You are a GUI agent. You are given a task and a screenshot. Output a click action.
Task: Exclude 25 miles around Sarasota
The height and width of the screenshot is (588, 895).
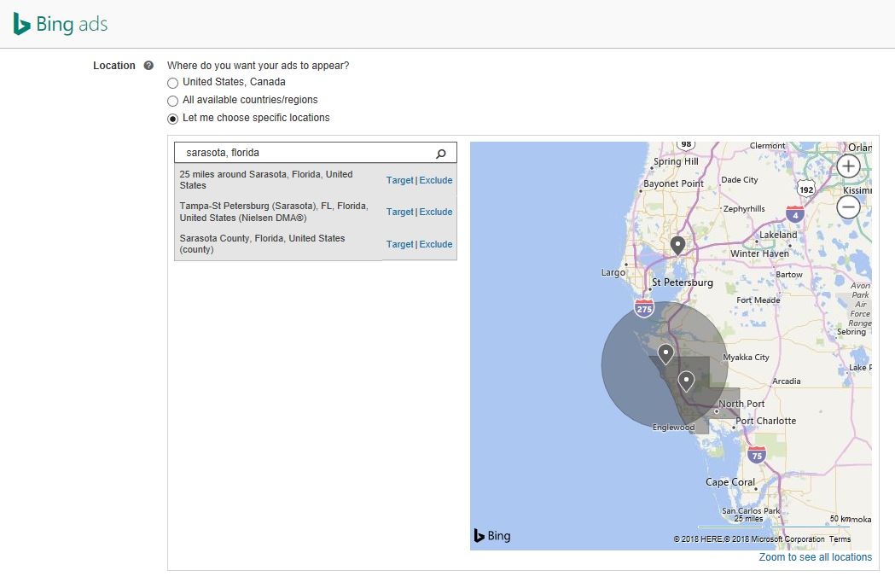436,180
